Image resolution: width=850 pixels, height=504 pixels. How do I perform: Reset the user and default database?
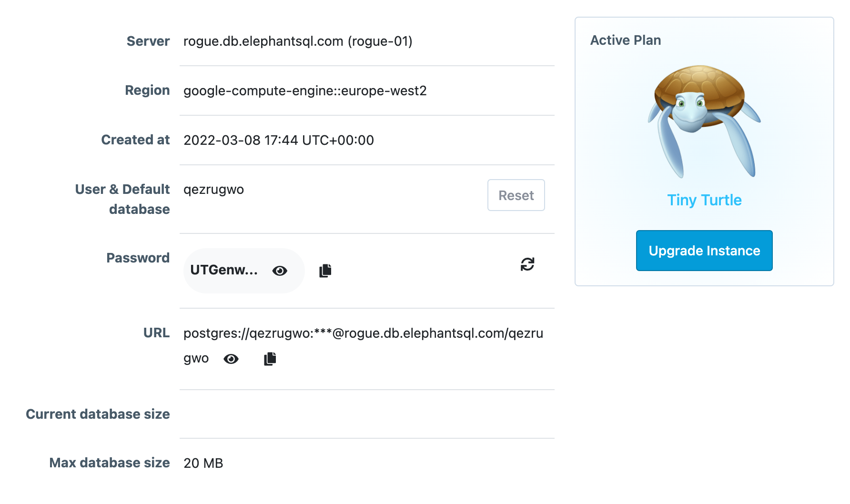(x=516, y=195)
